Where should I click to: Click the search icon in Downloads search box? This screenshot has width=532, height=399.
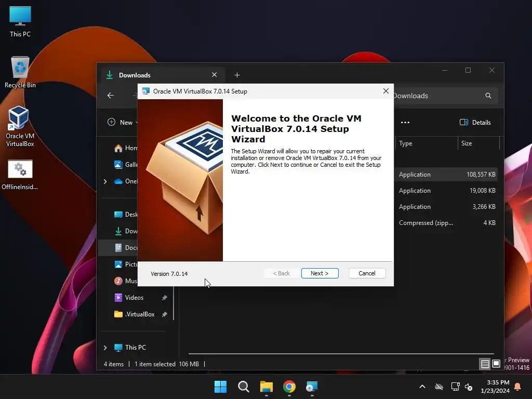point(488,96)
